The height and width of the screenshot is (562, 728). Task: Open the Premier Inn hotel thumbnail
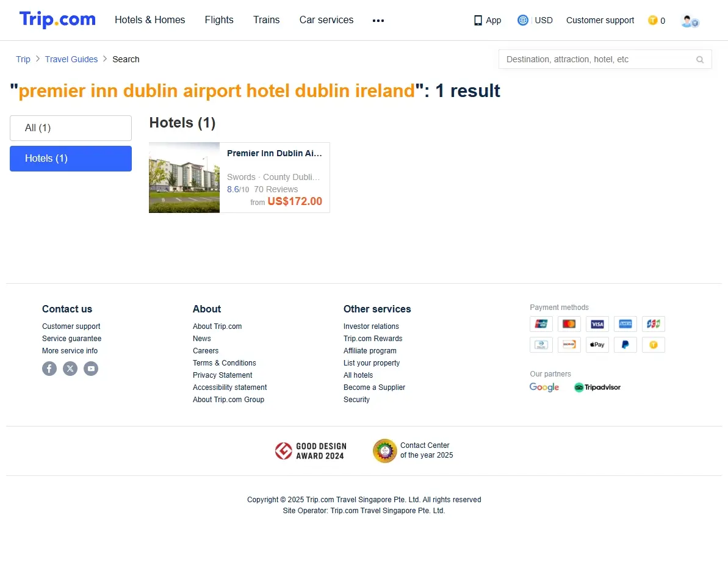pos(184,178)
